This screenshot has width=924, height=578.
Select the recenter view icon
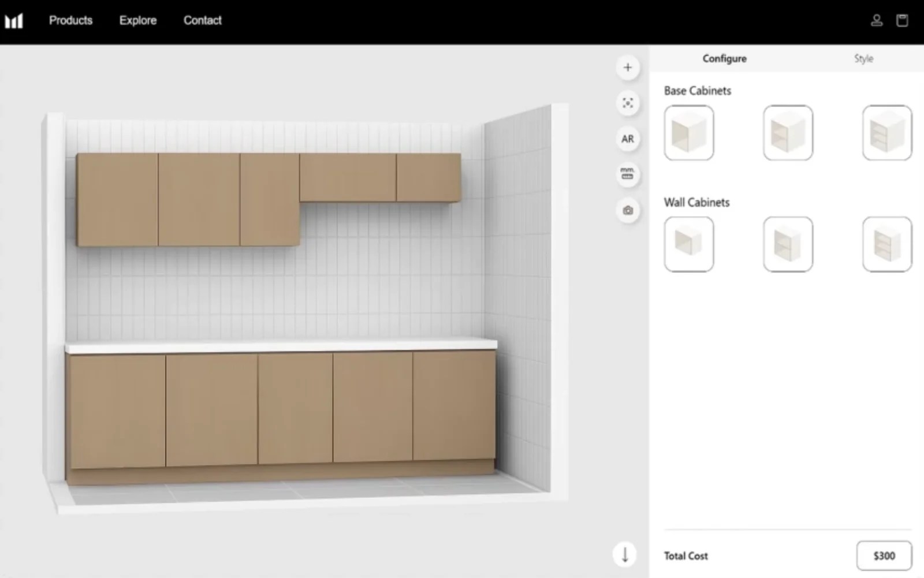tap(628, 103)
